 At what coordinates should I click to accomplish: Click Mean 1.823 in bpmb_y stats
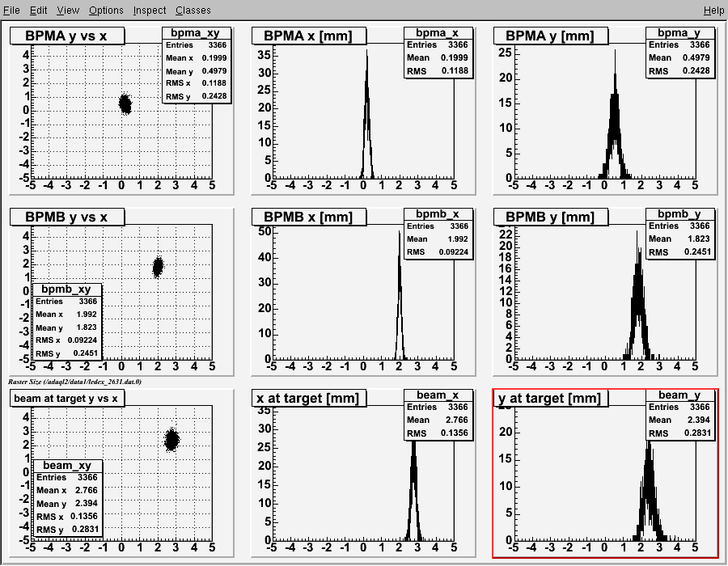pos(680,239)
